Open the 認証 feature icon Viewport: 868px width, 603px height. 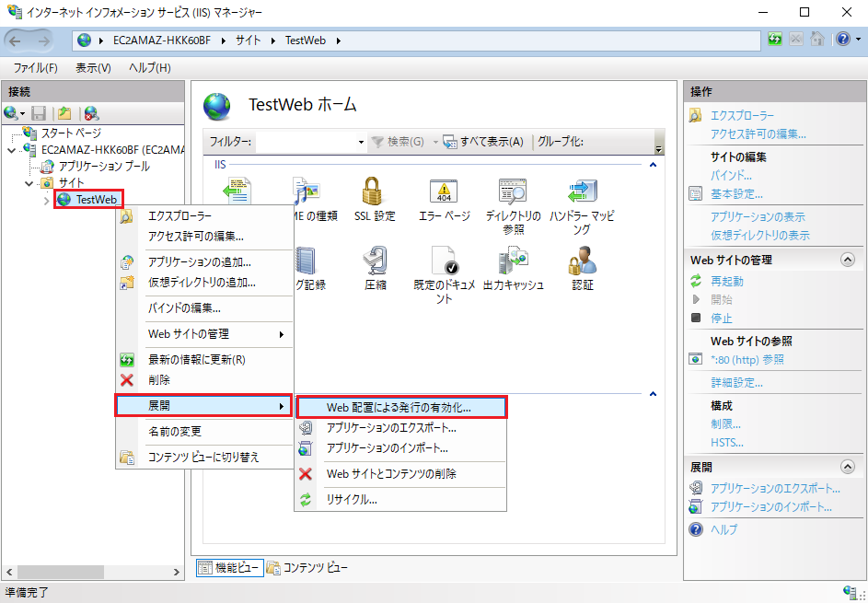pyautogui.click(x=583, y=269)
